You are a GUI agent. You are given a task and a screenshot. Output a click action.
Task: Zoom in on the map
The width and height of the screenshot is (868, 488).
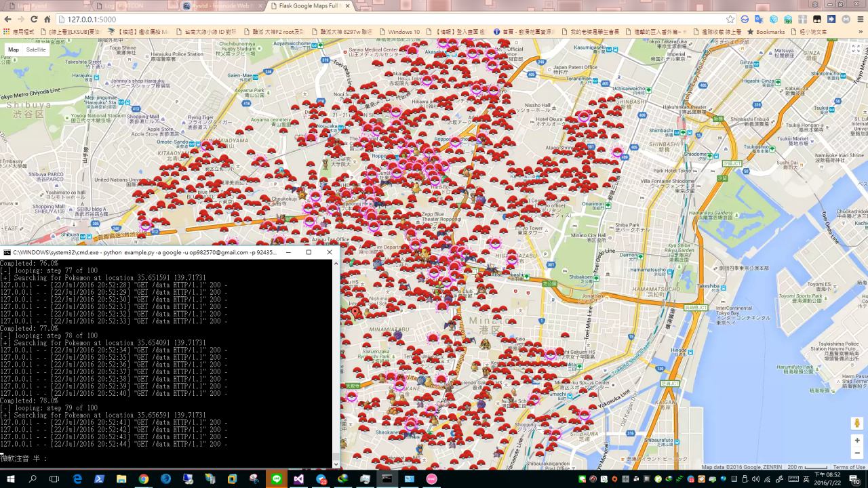point(857,441)
